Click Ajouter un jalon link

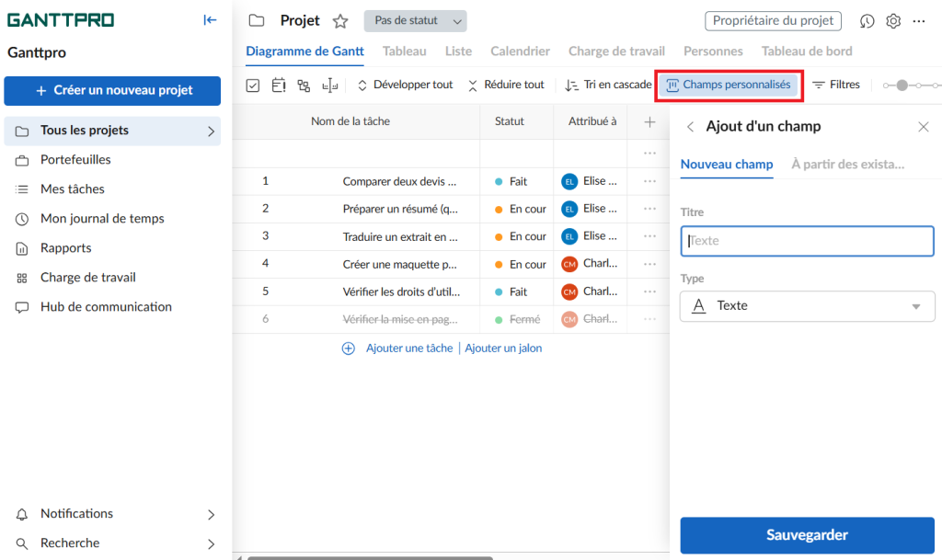503,348
